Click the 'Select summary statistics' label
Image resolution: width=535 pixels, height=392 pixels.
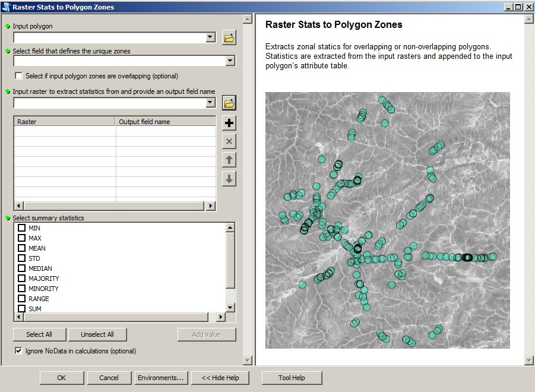coord(48,218)
